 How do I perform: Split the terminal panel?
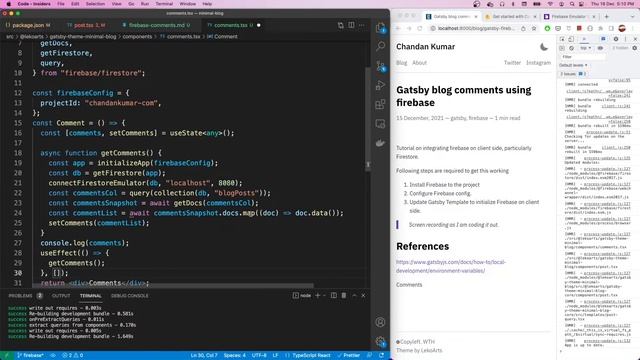pyautogui.click(x=333, y=296)
